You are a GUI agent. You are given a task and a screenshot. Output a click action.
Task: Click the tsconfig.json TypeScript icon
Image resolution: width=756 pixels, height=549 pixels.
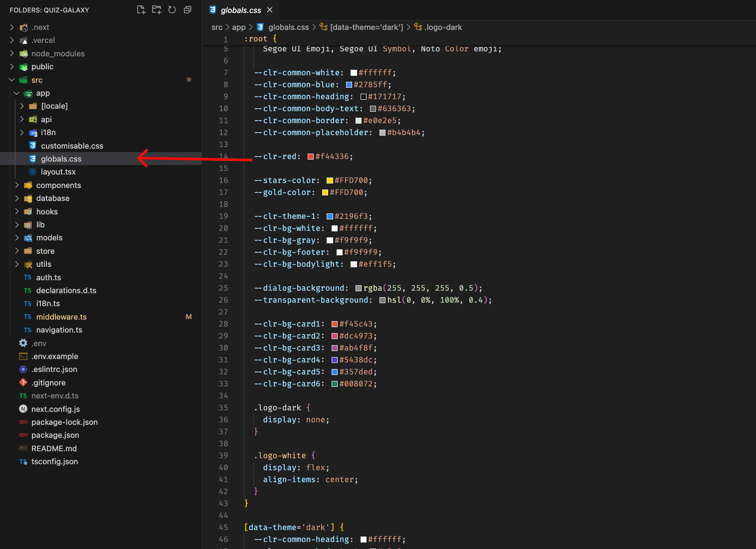pyautogui.click(x=23, y=462)
